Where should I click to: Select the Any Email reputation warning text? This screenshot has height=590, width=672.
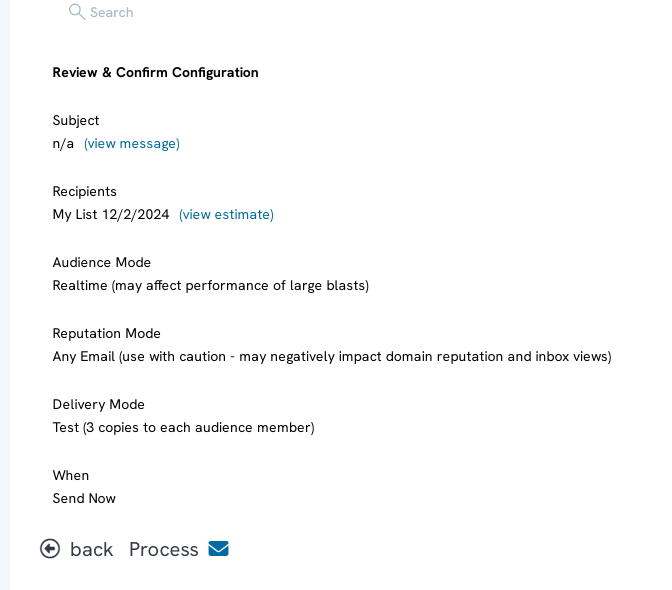pos(332,357)
